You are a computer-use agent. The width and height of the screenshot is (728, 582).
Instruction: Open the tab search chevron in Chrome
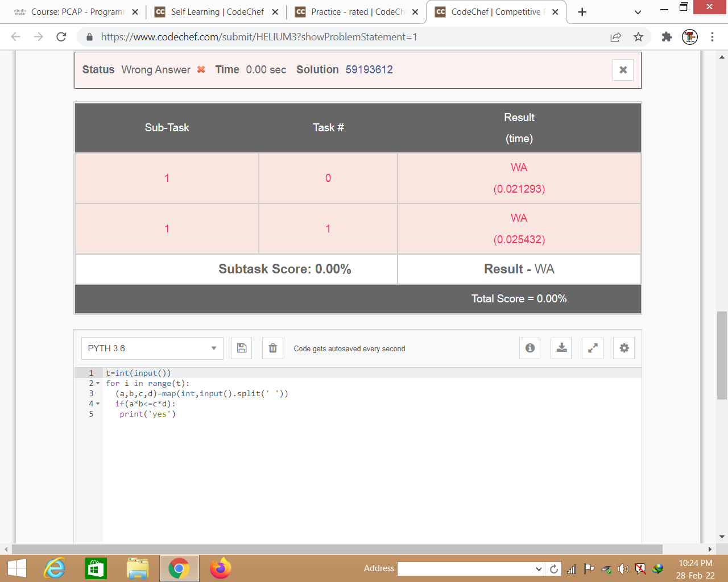[x=638, y=12]
